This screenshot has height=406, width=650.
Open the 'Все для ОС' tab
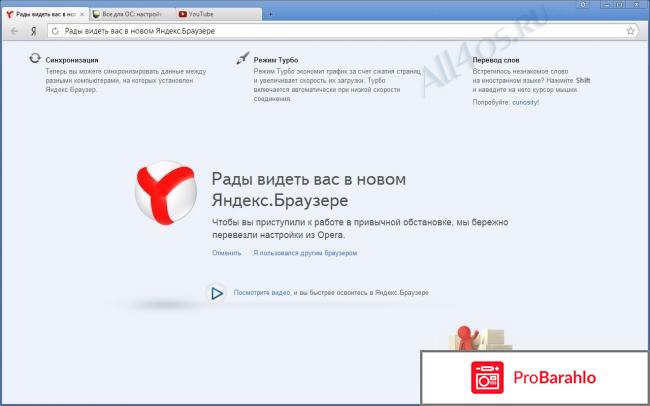point(132,14)
